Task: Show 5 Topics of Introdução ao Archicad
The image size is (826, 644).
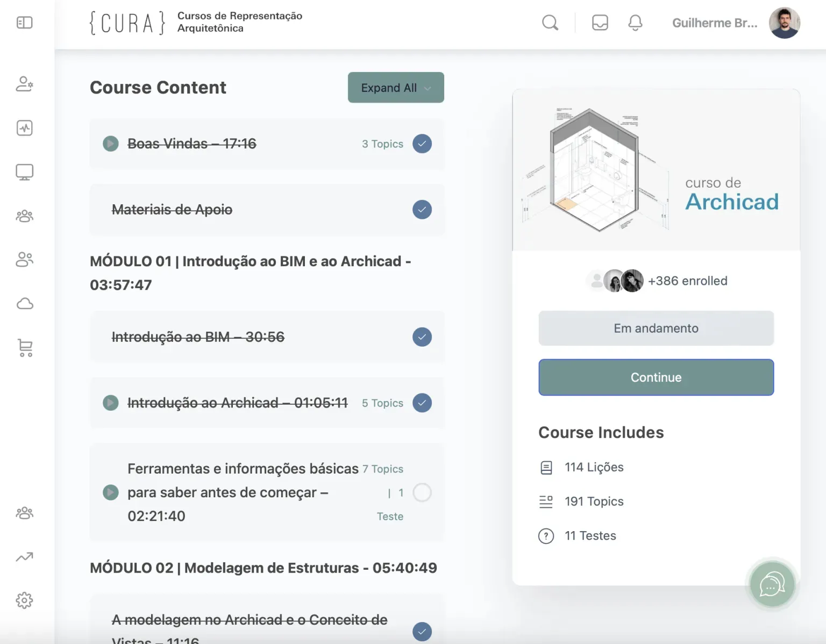Action: click(382, 403)
